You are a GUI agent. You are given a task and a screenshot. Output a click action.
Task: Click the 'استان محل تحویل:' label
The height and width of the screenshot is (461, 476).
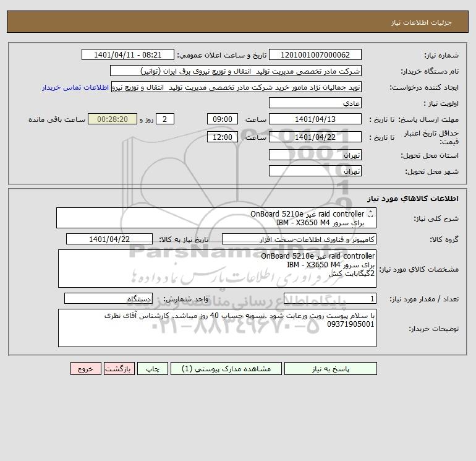click(x=430, y=155)
